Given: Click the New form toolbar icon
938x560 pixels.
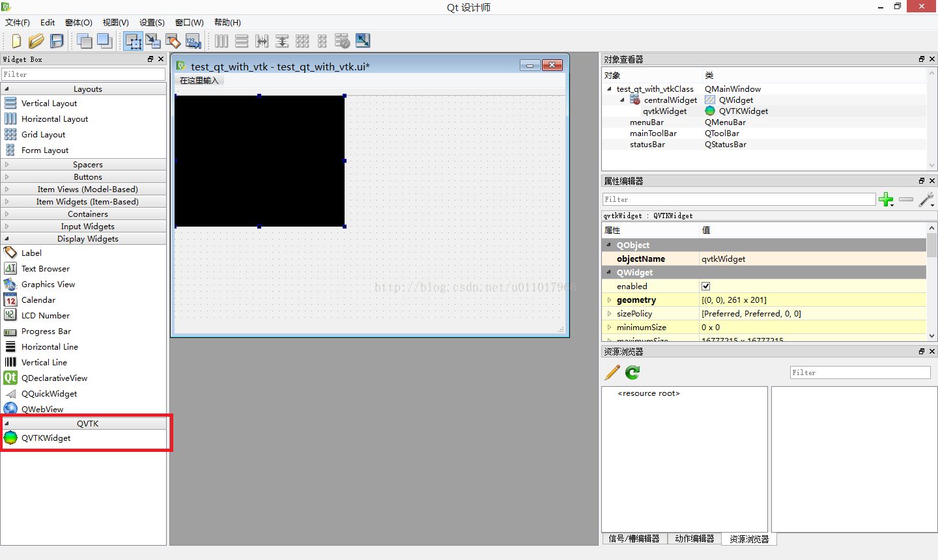Looking at the screenshot, I should click(16, 41).
